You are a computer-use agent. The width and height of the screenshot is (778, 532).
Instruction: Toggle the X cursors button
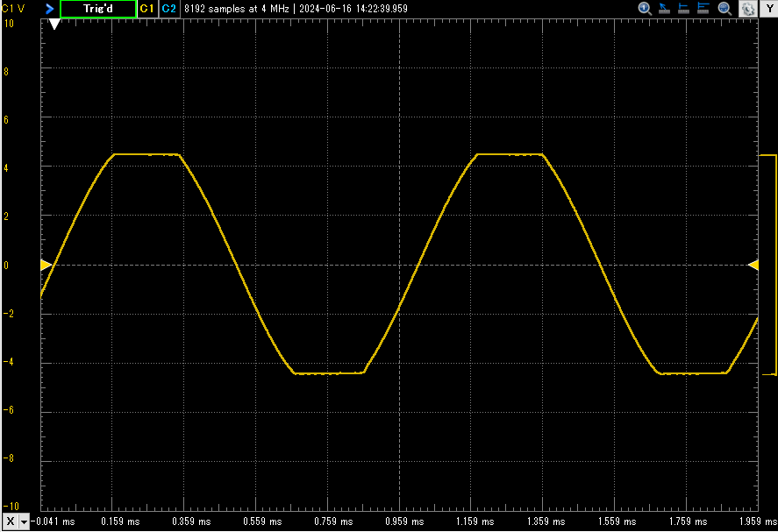click(x=11, y=521)
